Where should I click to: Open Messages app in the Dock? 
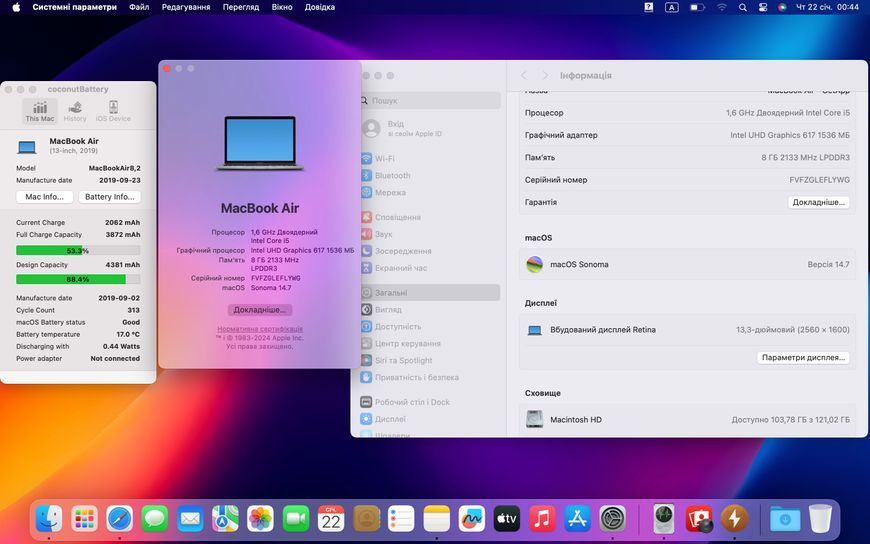pyautogui.click(x=155, y=519)
